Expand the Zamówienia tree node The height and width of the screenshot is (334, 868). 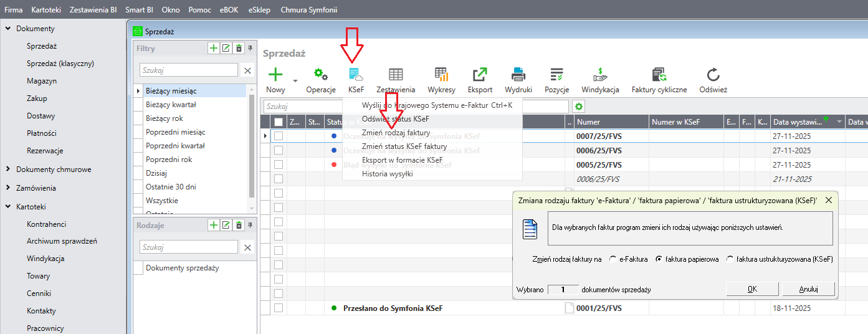7,188
